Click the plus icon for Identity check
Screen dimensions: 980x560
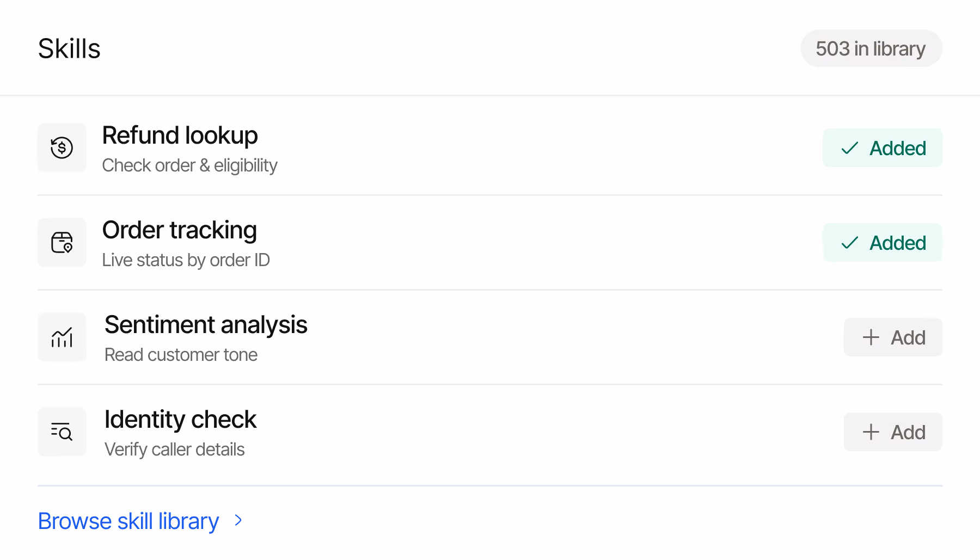coord(871,432)
